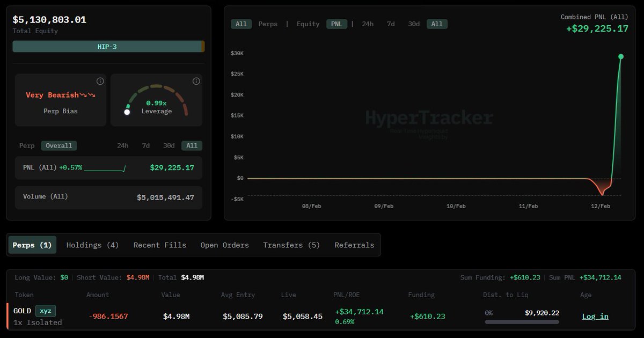This screenshot has width=644, height=338.
Task: Click the 12/Feb date axis label
Action: (600, 206)
